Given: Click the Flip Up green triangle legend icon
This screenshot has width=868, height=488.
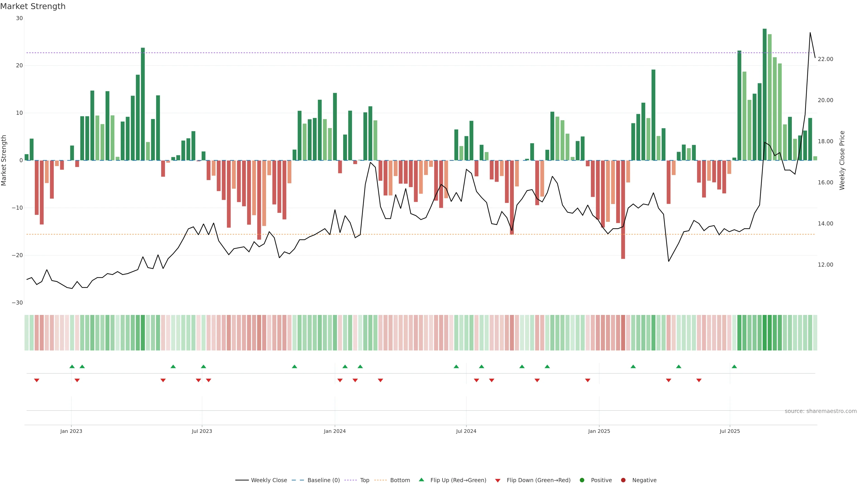Looking at the screenshot, I should click(421, 480).
